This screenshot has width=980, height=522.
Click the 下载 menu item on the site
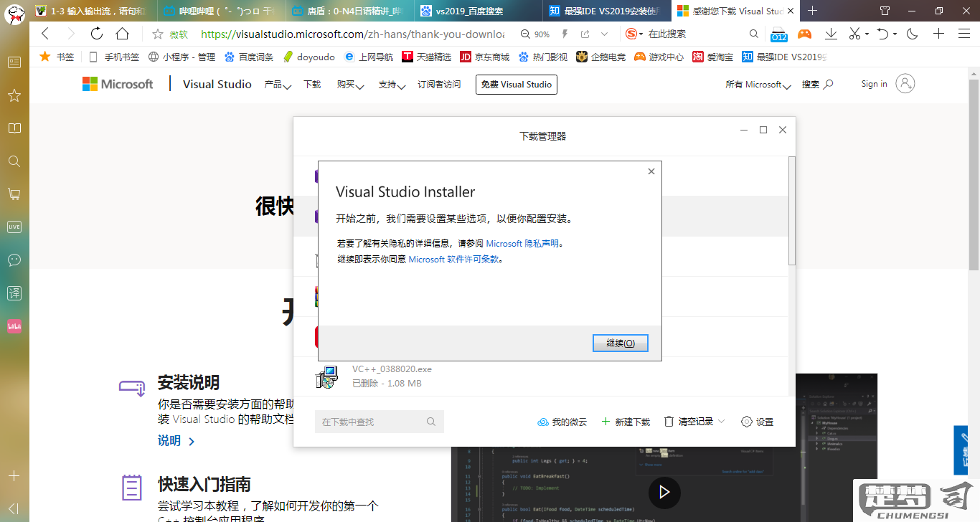click(x=312, y=85)
